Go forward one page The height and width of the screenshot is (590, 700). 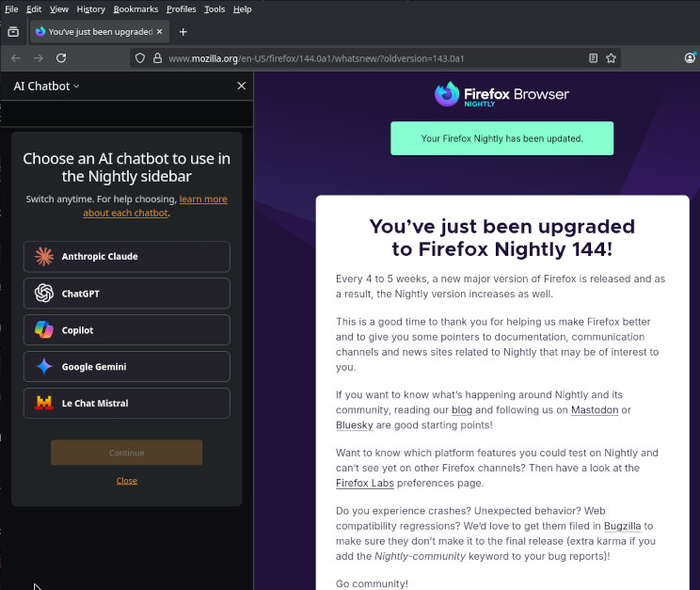pyautogui.click(x=39, y=58)
